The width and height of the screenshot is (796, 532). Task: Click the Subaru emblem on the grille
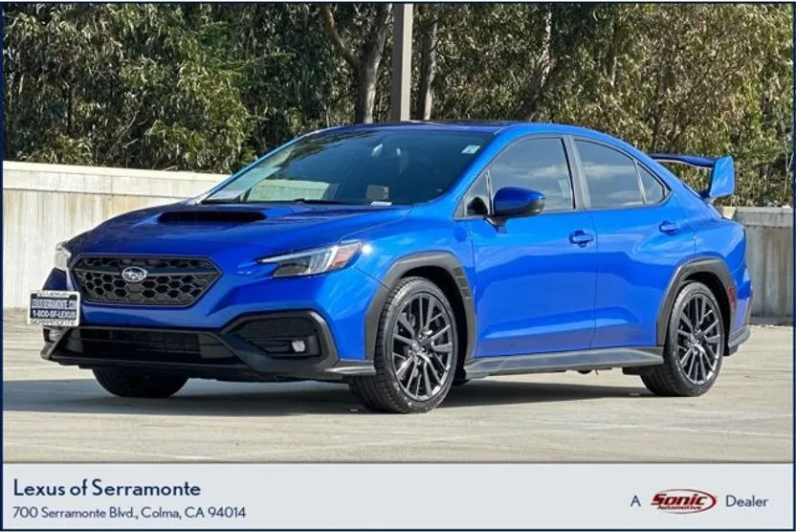(x=135, y=274)
